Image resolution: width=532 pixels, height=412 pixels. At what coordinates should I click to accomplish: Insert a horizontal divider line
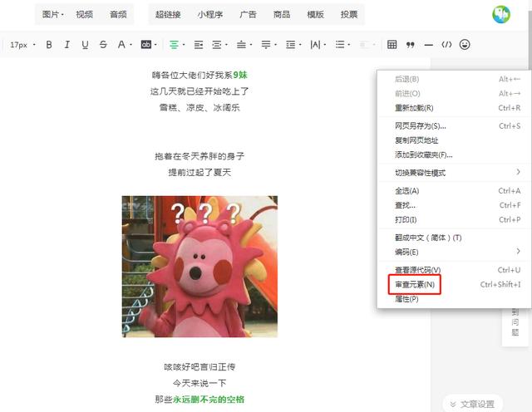tap(429, 45)
